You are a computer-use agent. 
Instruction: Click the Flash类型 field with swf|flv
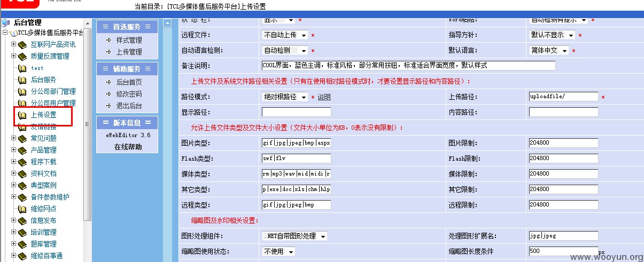[x=297, y=158]
